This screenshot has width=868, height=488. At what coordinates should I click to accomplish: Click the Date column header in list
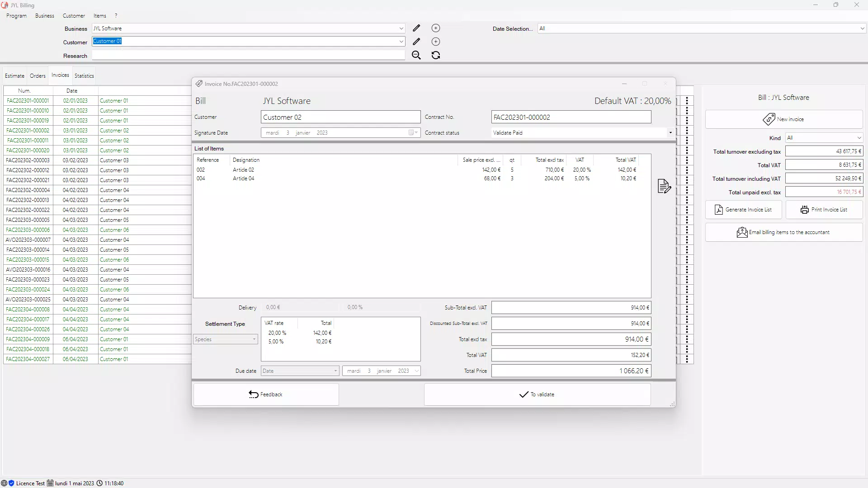tap(75, 91)
